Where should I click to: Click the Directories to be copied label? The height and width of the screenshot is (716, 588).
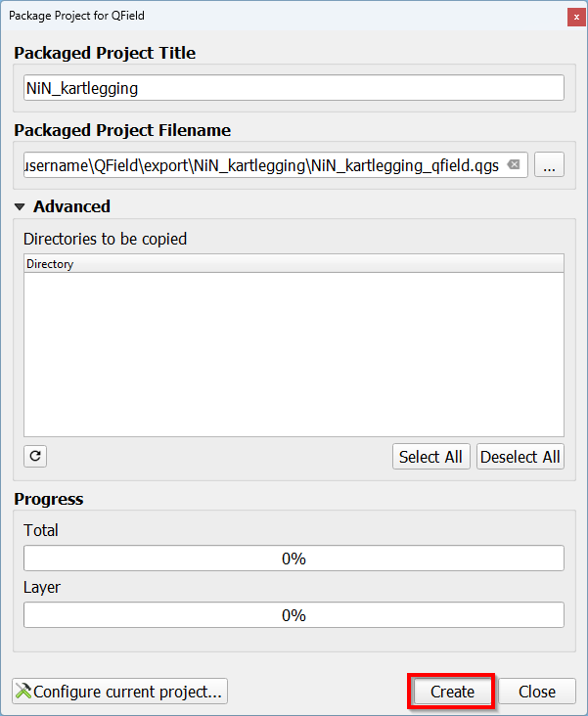pos(105,239)
